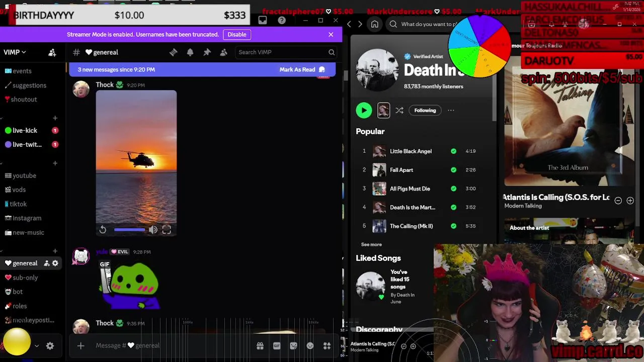644x362 pixels.
Task: Click Spotify What do you want to play search
Action: (x=428, y=24)
